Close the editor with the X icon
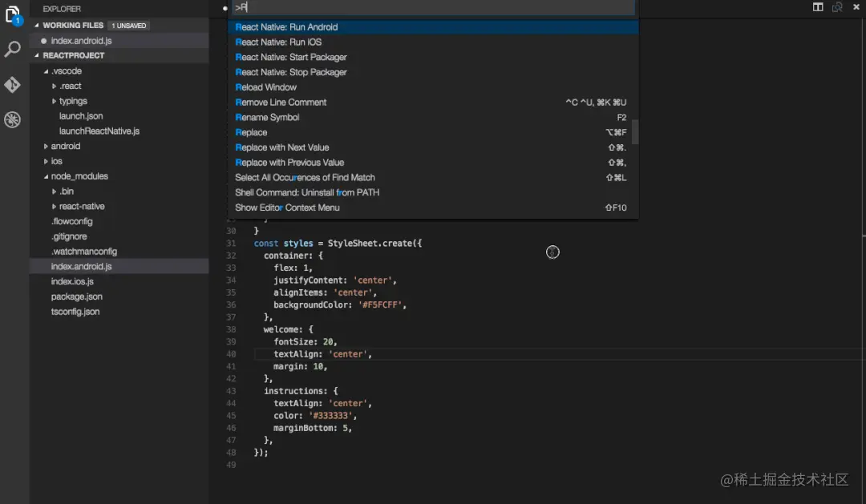The height and width of the screenshot is (504, 866). (856, 7)
